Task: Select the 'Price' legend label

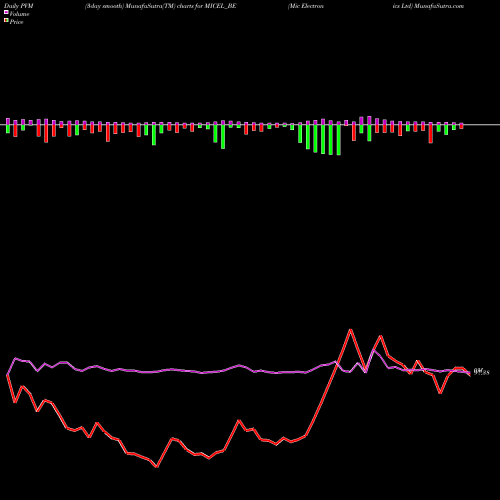Action: point(16,22)
